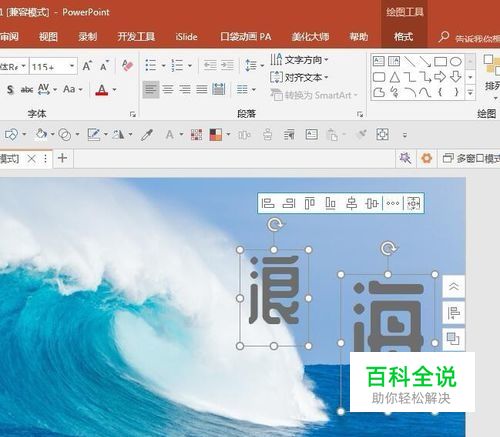
Task: Apply numbered list
Action: point(177,65)
